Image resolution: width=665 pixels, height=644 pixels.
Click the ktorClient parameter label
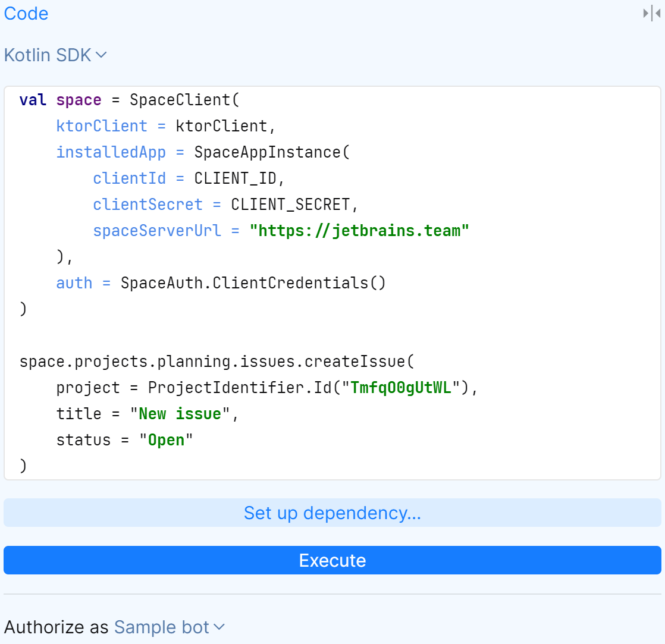[x=101, y=126]
